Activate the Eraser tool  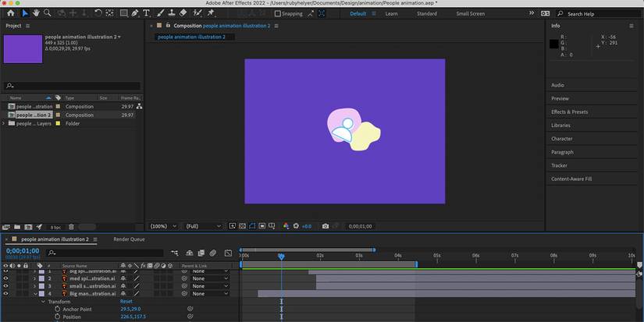click(183, 13)
